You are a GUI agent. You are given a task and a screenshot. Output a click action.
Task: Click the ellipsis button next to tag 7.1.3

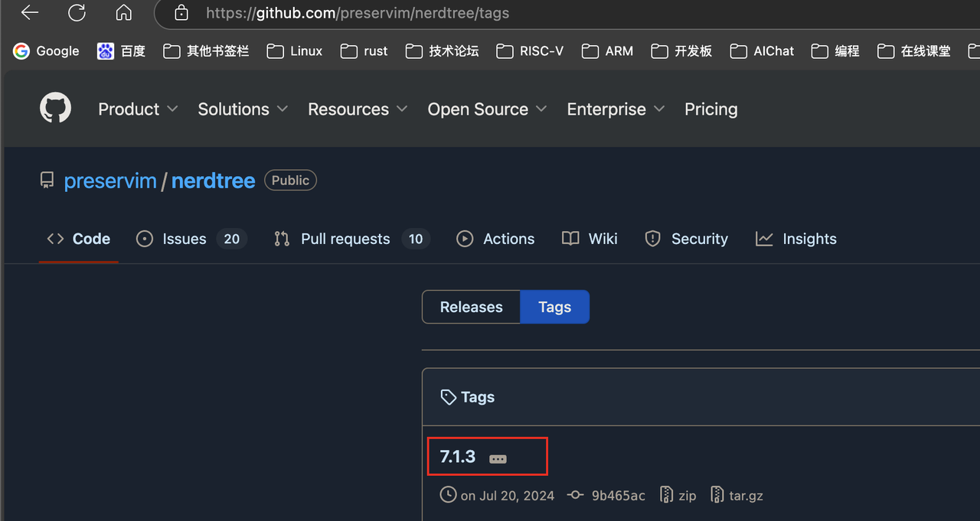[x=498, y=458]
